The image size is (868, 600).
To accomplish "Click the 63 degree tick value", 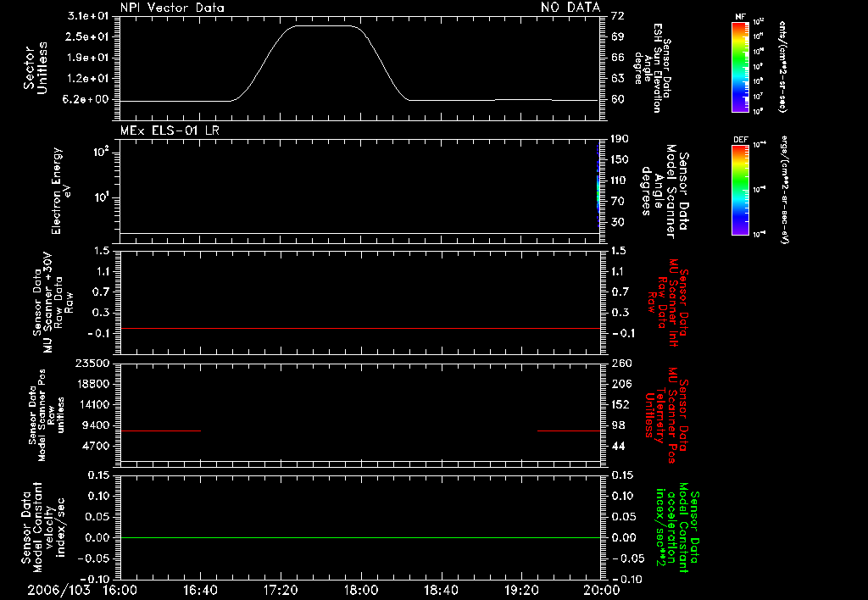I will click(618, 79).
